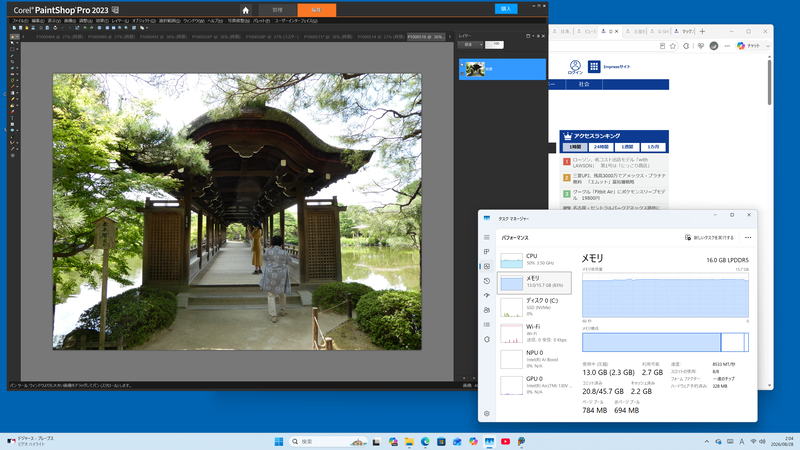The height and width of the screenshot is (450, 800).
Task: Open Task Manager settings gear icon
Action: pyautogui.click(x=487, y=413)
